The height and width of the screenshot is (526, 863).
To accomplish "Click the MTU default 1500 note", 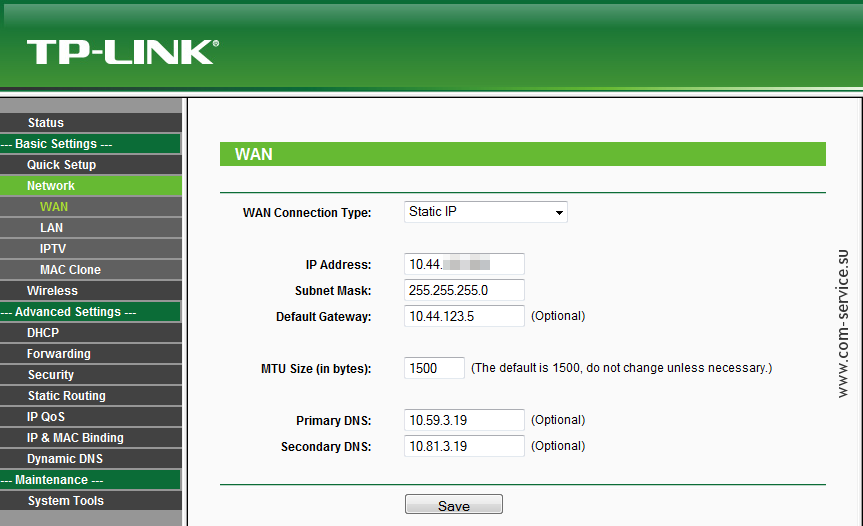I will (x=621, y=368).
